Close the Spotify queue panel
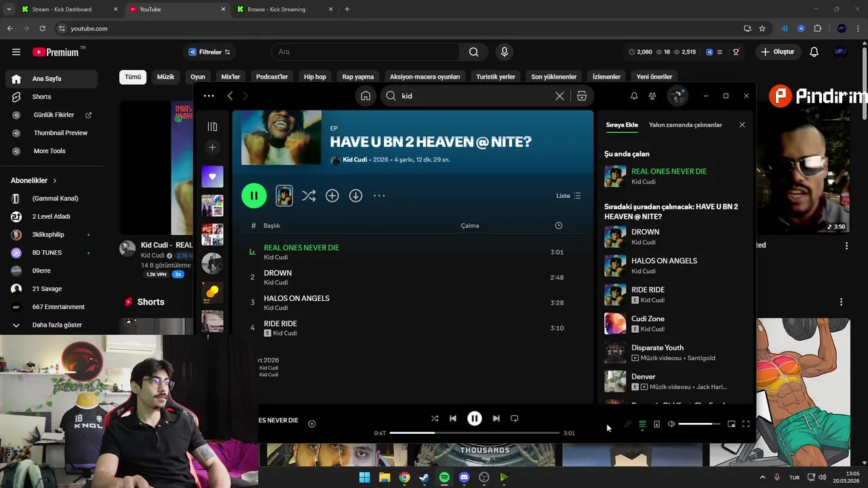 (742, 125)
